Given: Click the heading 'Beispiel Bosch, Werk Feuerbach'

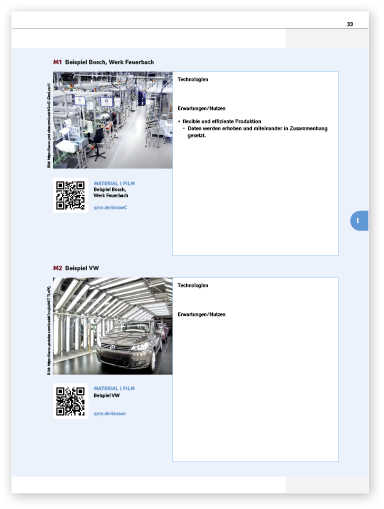Looking at the screenshot, I should point(109,62).
